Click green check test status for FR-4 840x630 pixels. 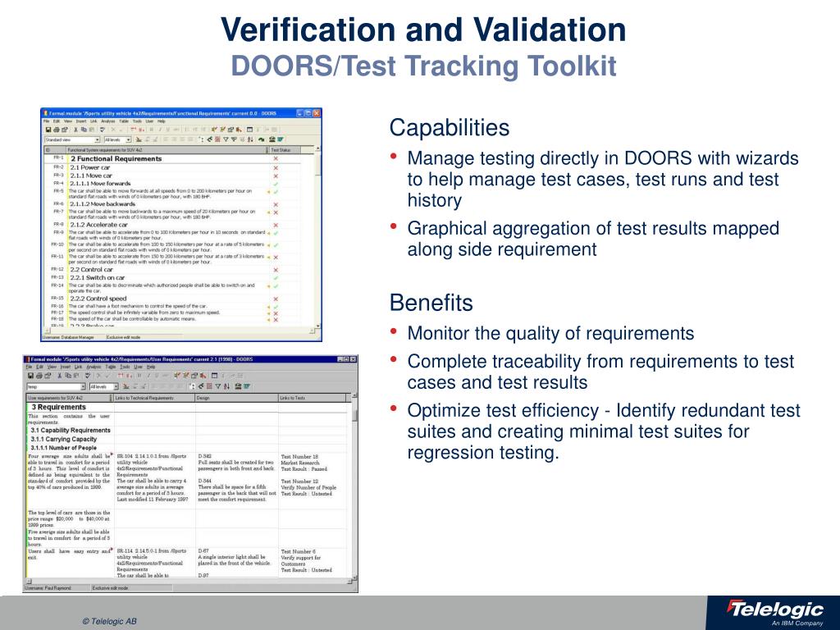click(276, 184)
